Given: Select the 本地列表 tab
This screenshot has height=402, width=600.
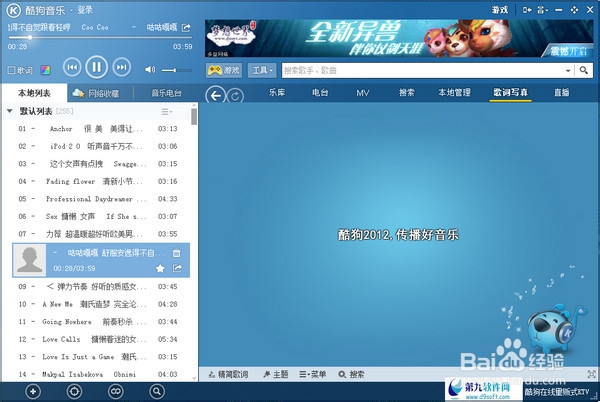Looking at the screenshot, I should pos(34,93).
